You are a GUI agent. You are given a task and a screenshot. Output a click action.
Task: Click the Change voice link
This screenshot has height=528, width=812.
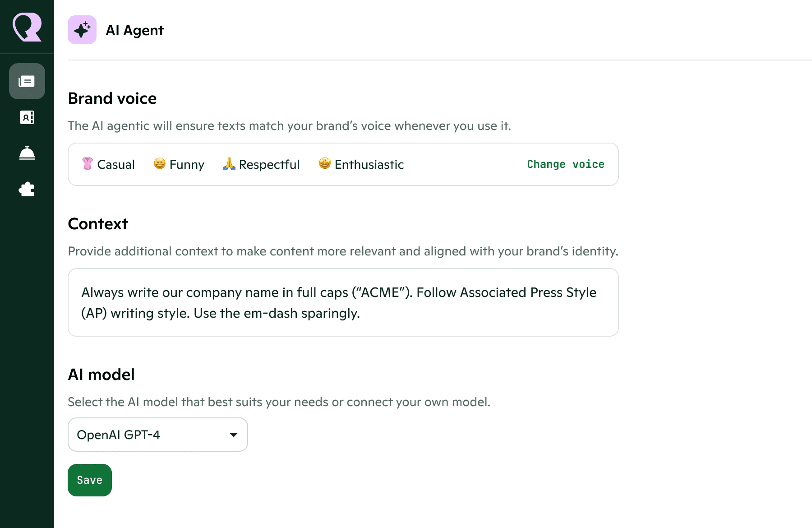pos(566,164)
